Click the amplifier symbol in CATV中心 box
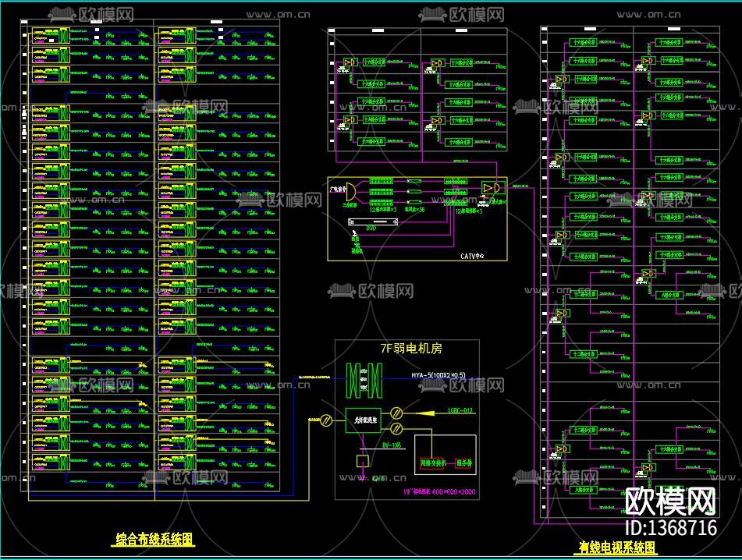742x560 pixels. click(x=493, y=188)
